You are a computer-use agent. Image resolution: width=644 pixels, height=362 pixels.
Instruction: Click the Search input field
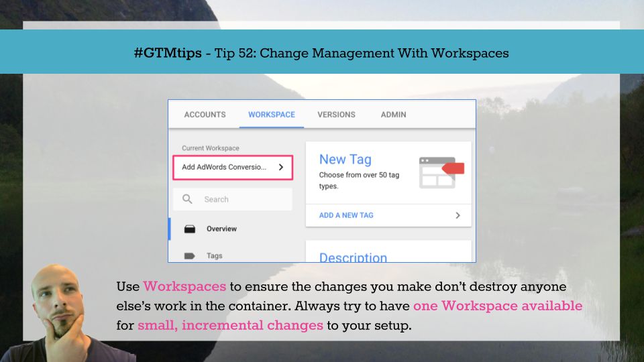[233, 200]
